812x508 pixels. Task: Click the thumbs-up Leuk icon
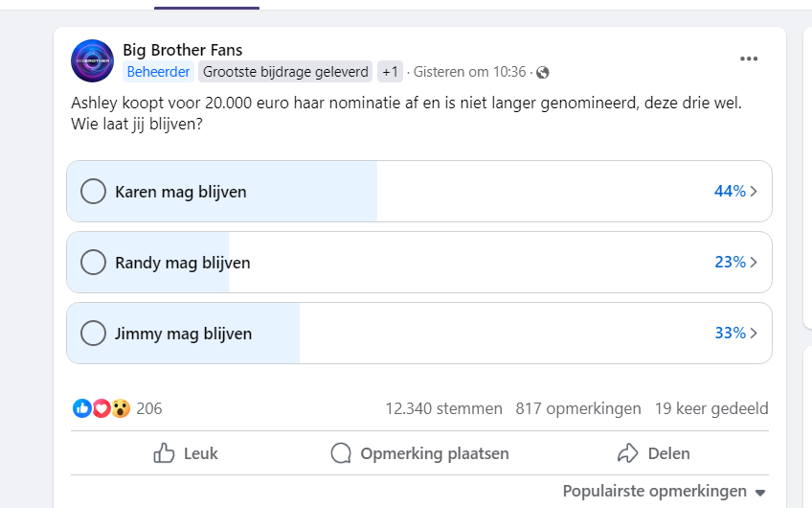point(165,453)
